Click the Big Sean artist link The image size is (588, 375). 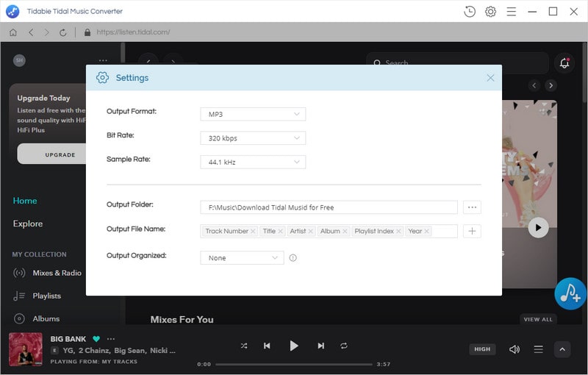coord(130,351)
